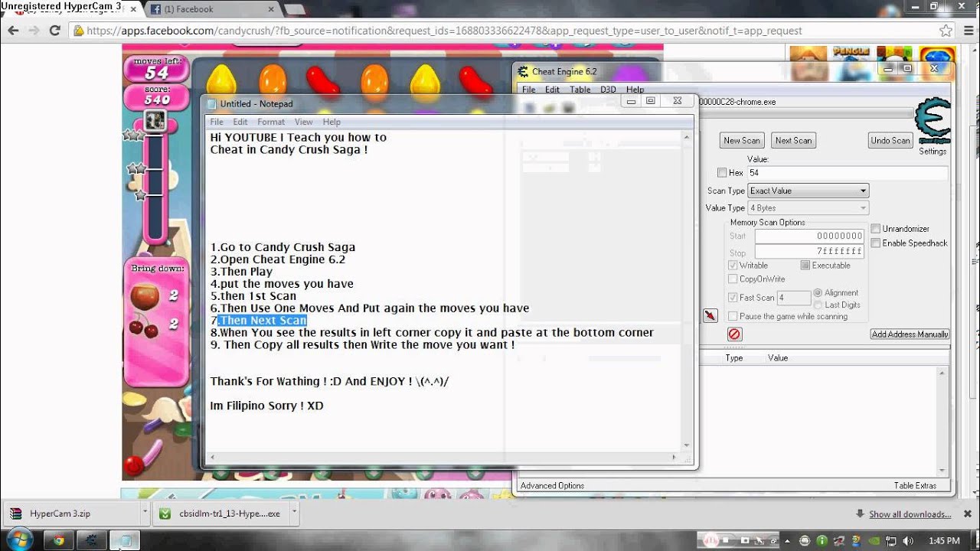Click the HyperCam recording icon in tray

(712, 540)
